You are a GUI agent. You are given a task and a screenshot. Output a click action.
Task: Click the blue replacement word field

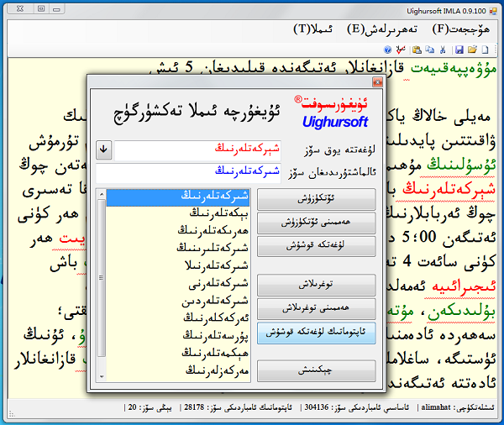pyautogui.click(x=188, y=173)
